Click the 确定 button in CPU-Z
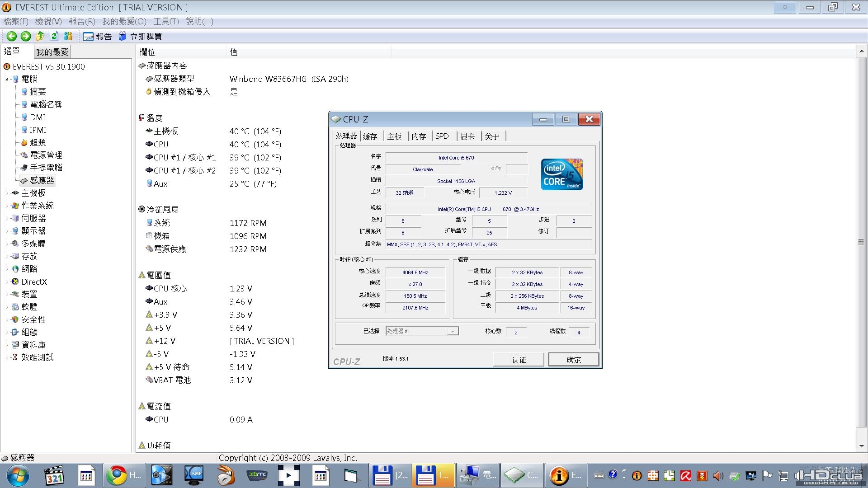 (x=574, y=360)
